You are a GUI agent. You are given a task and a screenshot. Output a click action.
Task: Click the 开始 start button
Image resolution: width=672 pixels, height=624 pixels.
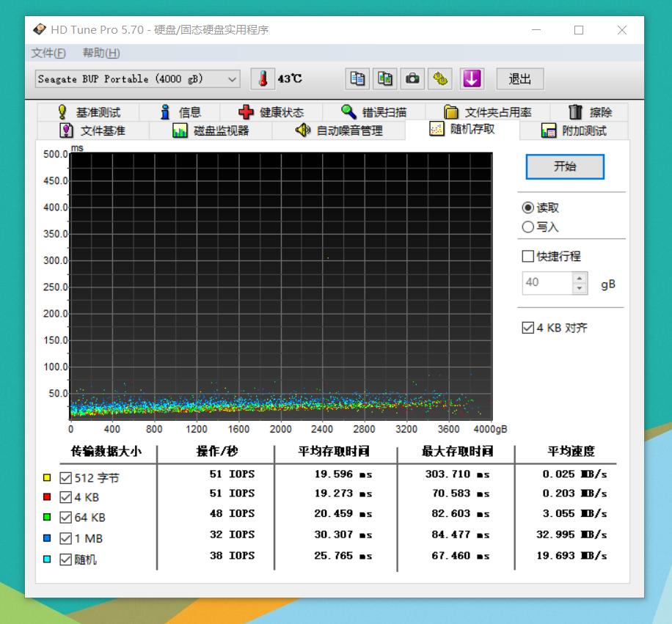pos(565,166)
